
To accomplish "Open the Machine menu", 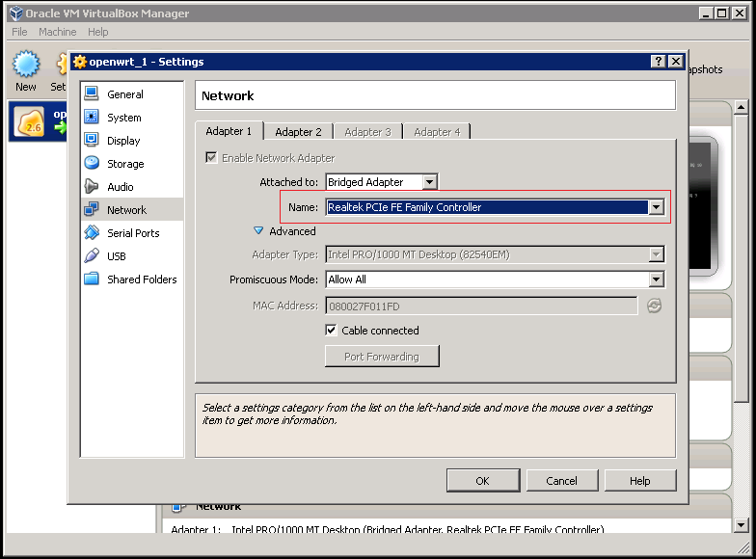I will (58, 32).
